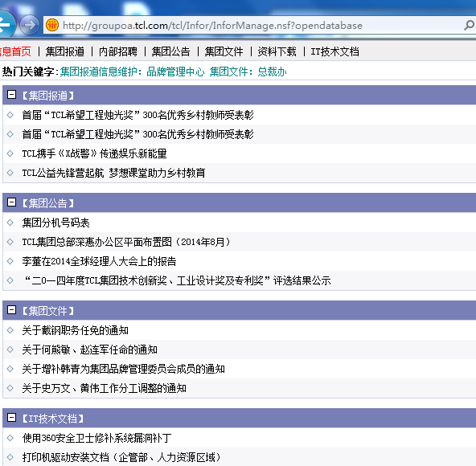The height and width of the screenshot is (466, 476).
Task: Open TCL公益先锋营起航 梦想课堂 article
Action: pos(113,173)
